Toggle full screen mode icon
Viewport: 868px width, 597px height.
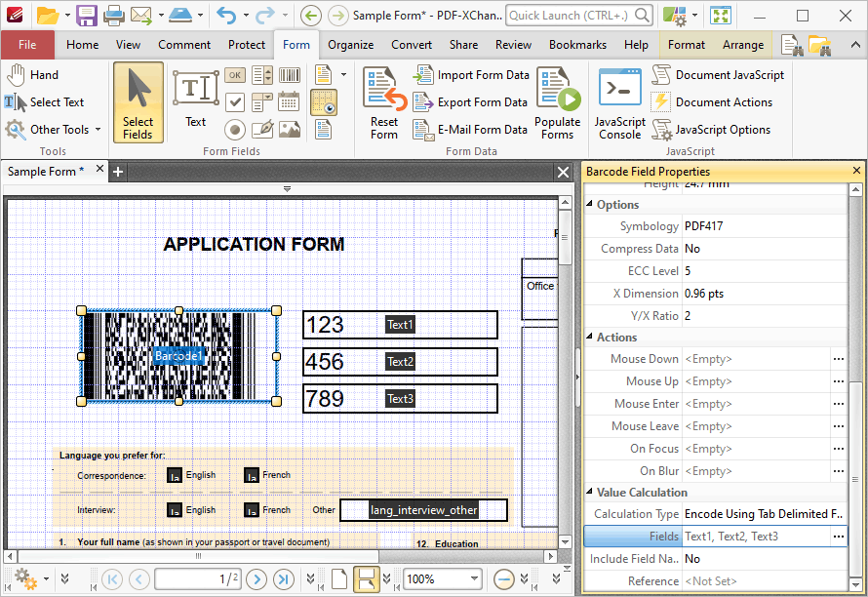721,16
